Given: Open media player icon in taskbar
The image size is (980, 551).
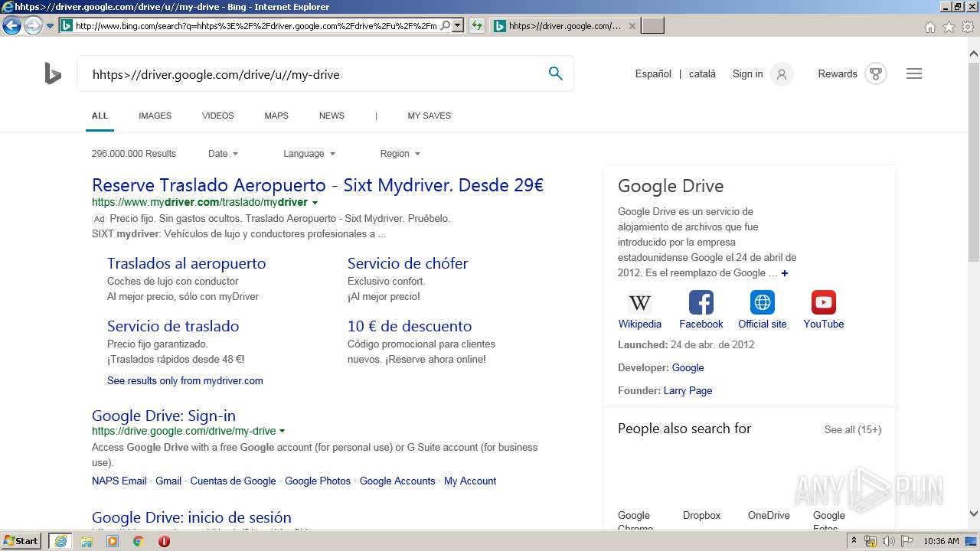Looking at the screenshot, I should tap(113, 541).
